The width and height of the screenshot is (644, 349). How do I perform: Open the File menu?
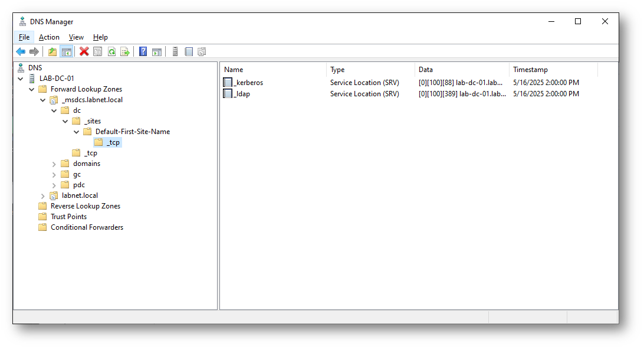click(24, 37)
